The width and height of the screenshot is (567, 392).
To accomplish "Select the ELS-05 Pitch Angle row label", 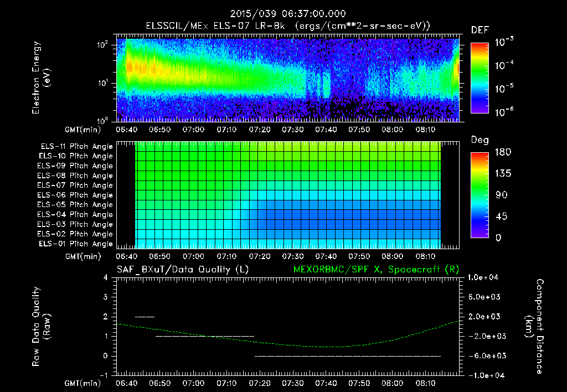I will [x=75, y=205].
